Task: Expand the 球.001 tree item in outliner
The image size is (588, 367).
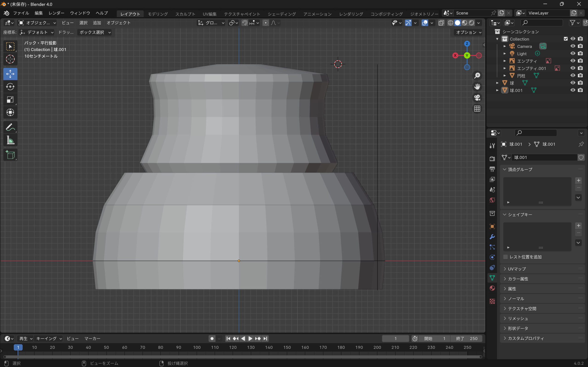Action: [x=497, y=90]
